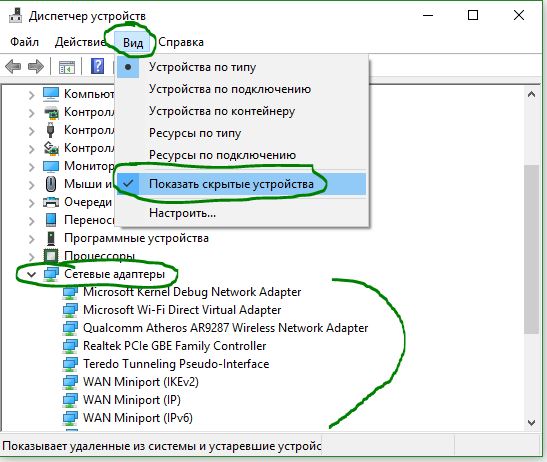Click the vertical scrollbar thumb
547x462 pixels.
coord(531,249)
